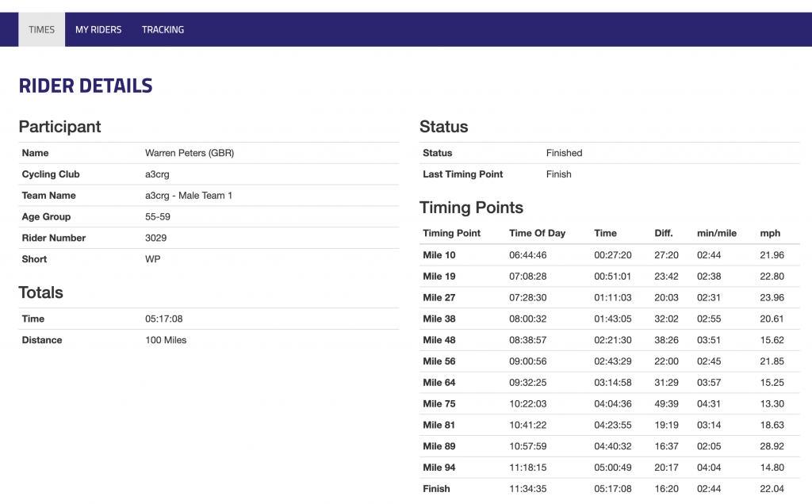Select the Mile 89 row label

click(439, 445)
